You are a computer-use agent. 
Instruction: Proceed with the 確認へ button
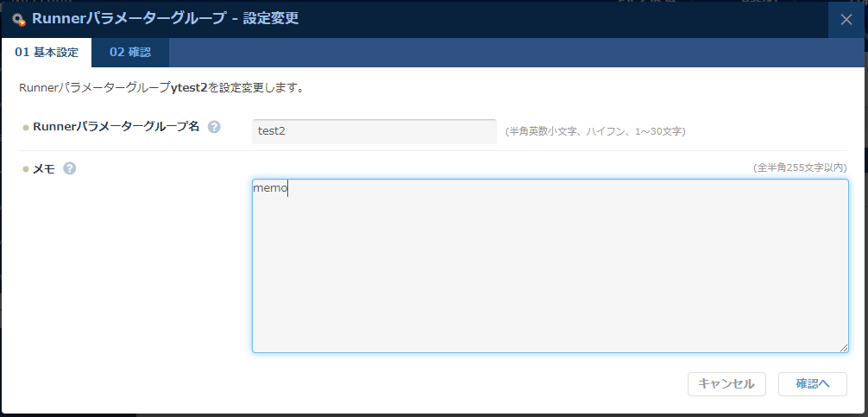[813, 384]
